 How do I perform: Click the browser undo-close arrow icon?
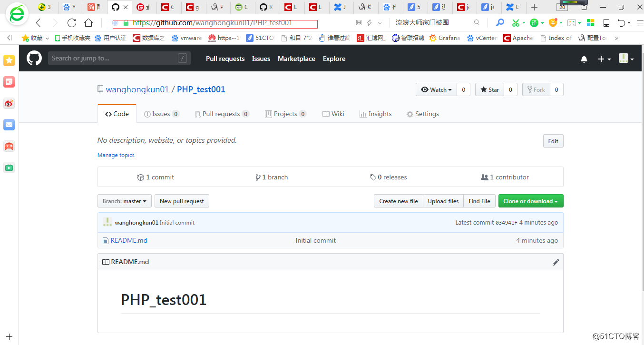coord(621,22)
